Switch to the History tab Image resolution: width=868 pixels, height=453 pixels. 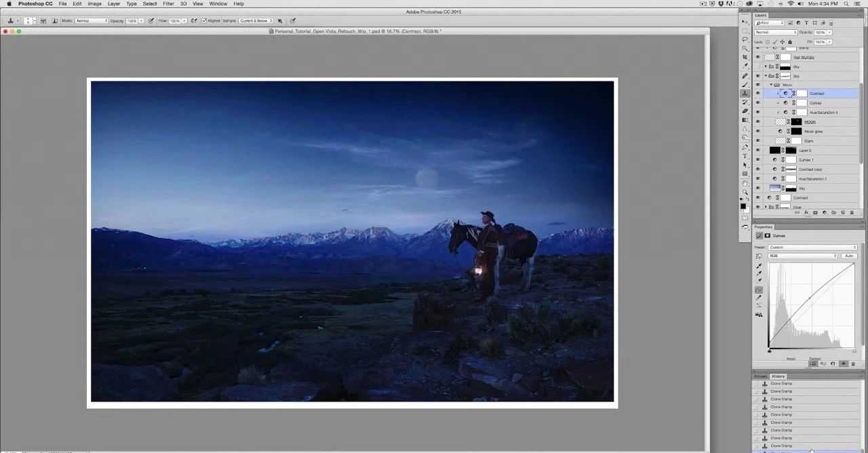pyautogui.click(x=778, y=376)
